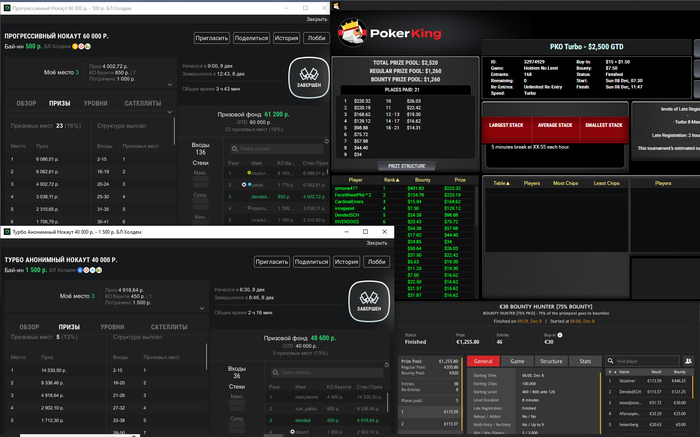Open Уровни tab in Progressive Knockout window
Image resolution: width=700 pixels, height=437 pixels.
[x=96, y=103]
